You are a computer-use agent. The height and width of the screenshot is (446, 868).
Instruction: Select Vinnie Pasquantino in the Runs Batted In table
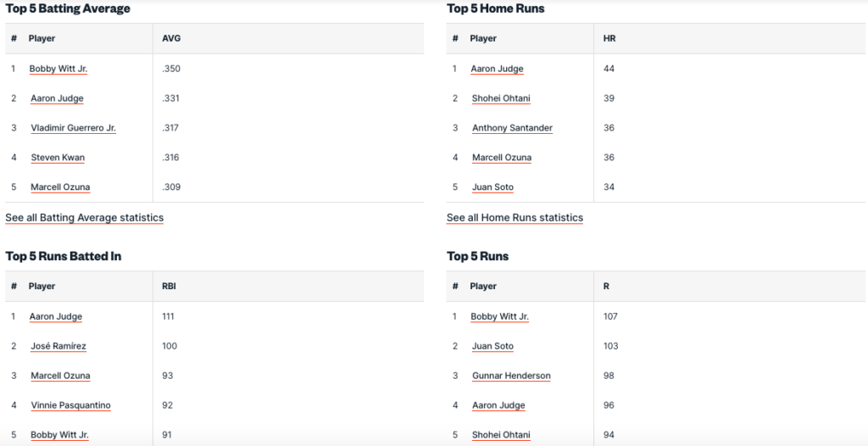coord(70,405)
